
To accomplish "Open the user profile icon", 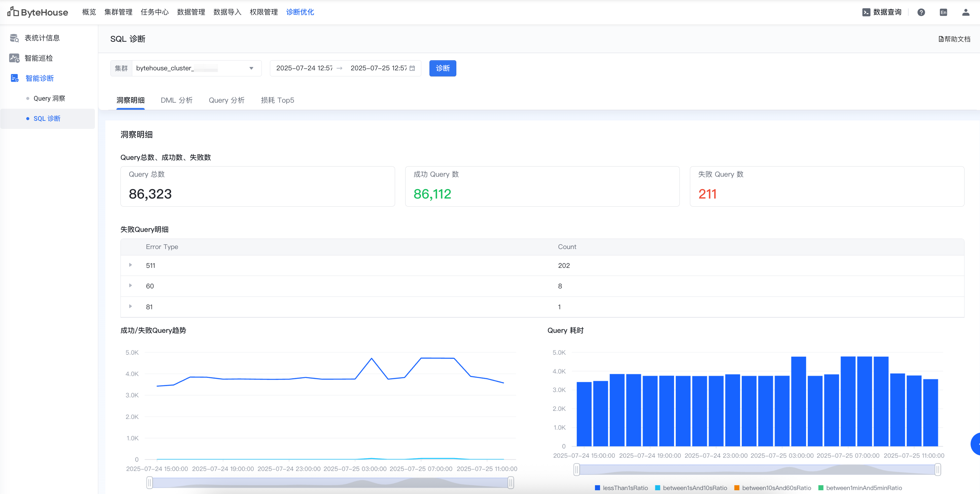I will pyautogui.click(x=966, y=12).
